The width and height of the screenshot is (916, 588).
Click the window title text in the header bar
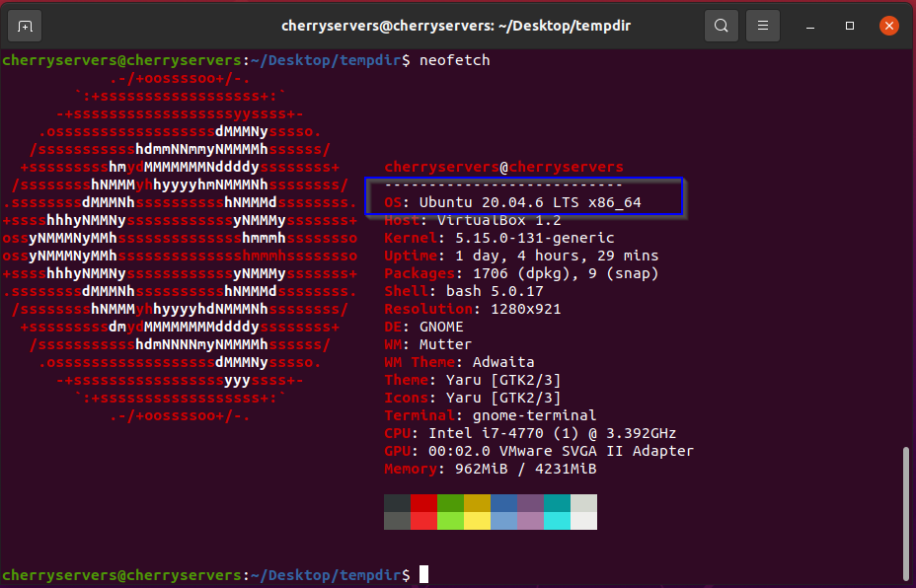tap(458, 25)
